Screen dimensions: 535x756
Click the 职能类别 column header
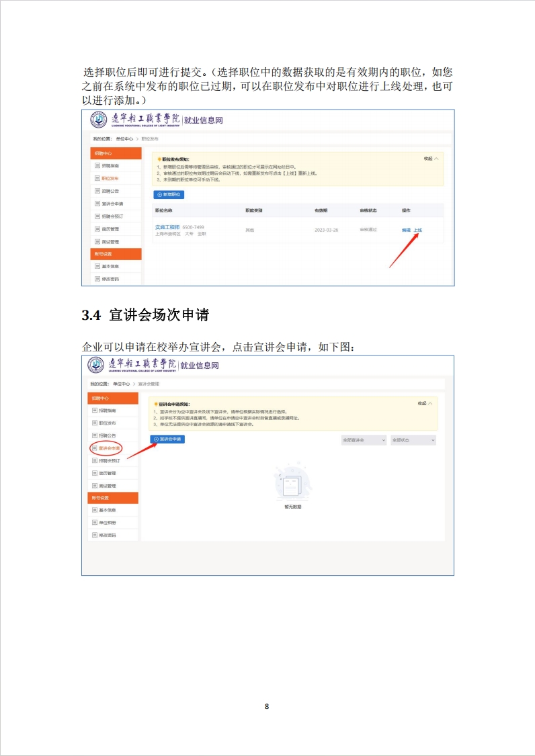[254, 211]
